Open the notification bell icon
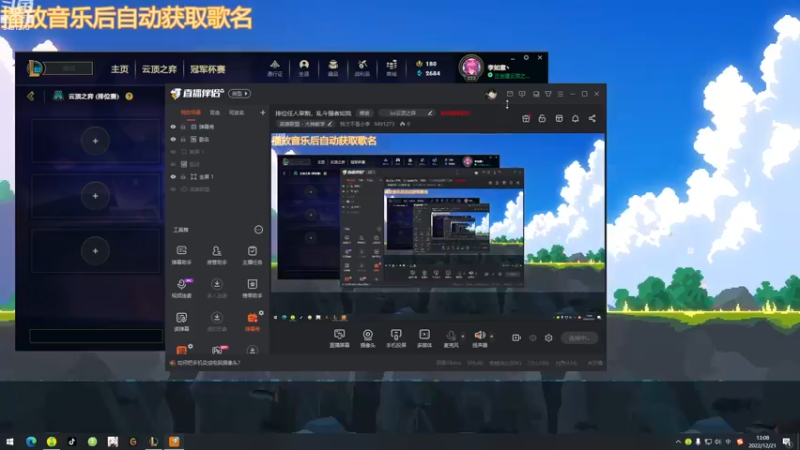800x450 pixels. coord(576,118)
